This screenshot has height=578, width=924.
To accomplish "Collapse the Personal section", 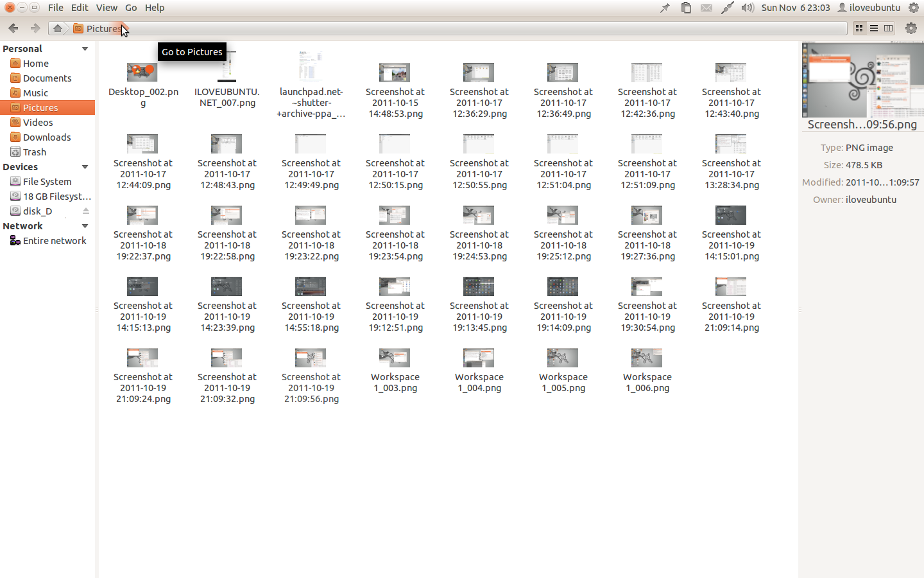I will pos(85,49).
